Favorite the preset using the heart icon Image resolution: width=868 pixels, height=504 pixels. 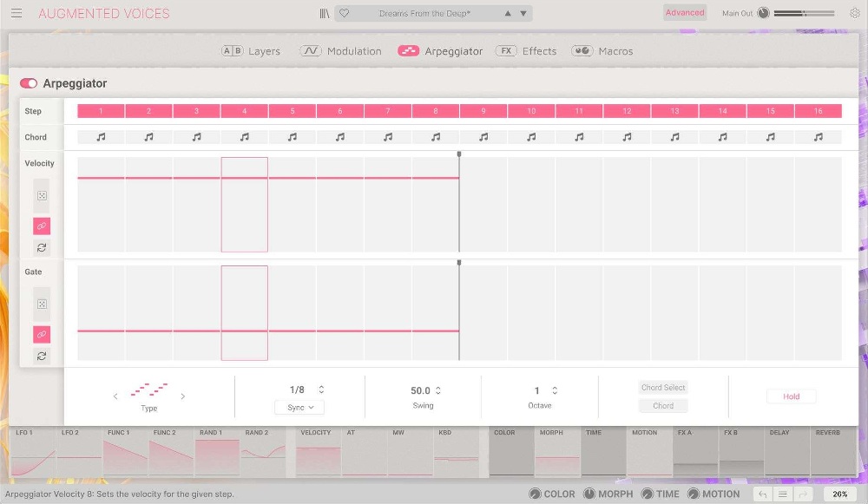(345, 12)
